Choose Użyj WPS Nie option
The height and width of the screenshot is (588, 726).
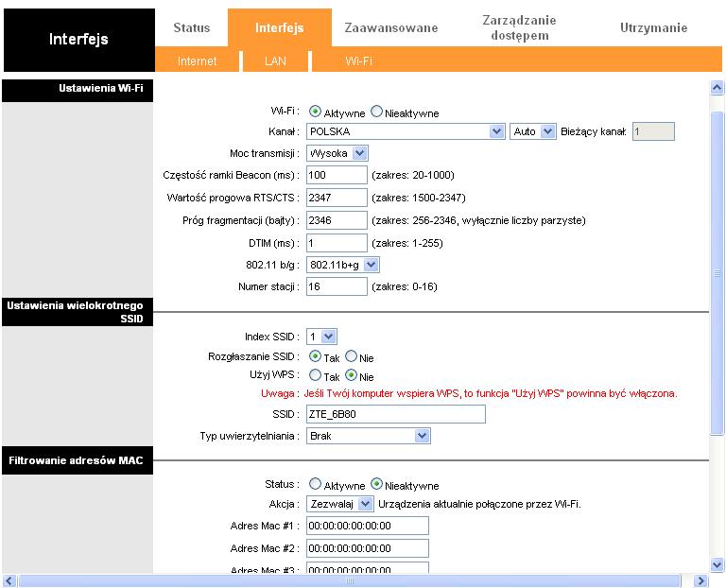click(x=351, y=375)
